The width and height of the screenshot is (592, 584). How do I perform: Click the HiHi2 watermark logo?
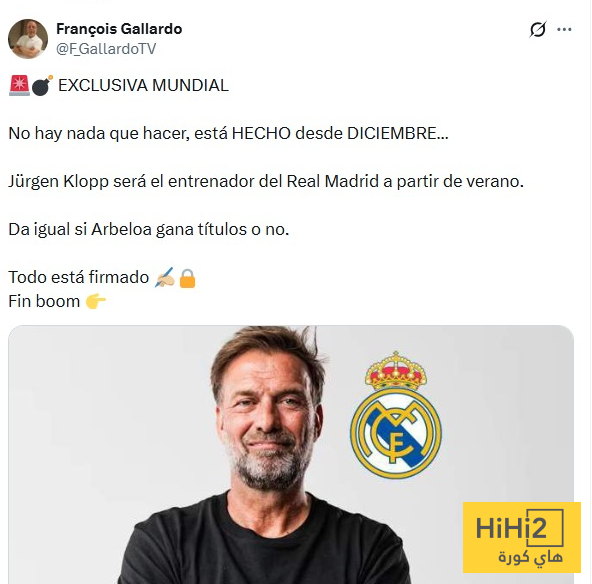(522, 537)
